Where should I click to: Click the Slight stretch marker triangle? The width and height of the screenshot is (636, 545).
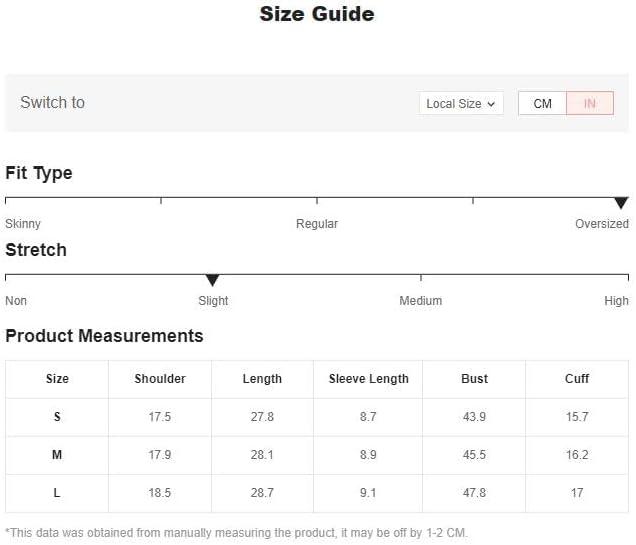coord(212,280)
